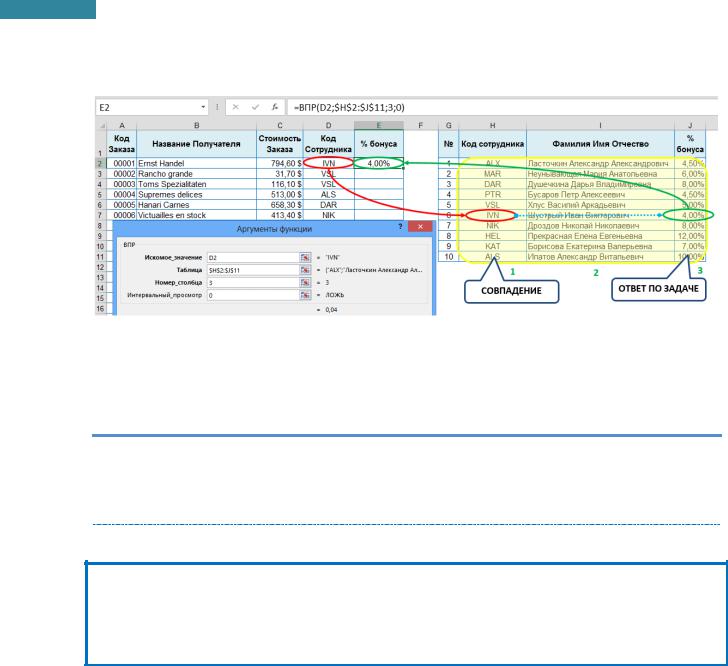Click the Интервальный_просмотр field containing 0
The height and width of the screenshot is (666, 728).
(254, 295)
